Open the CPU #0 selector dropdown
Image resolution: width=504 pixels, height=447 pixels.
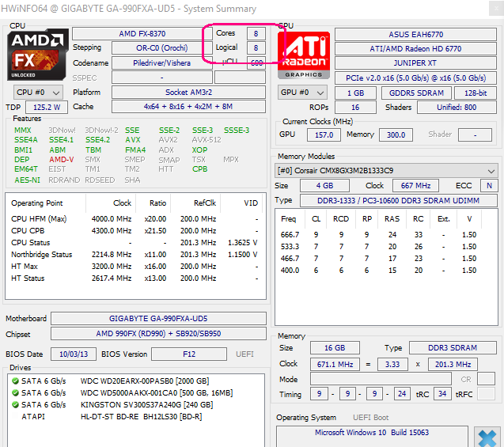point(38,93)
